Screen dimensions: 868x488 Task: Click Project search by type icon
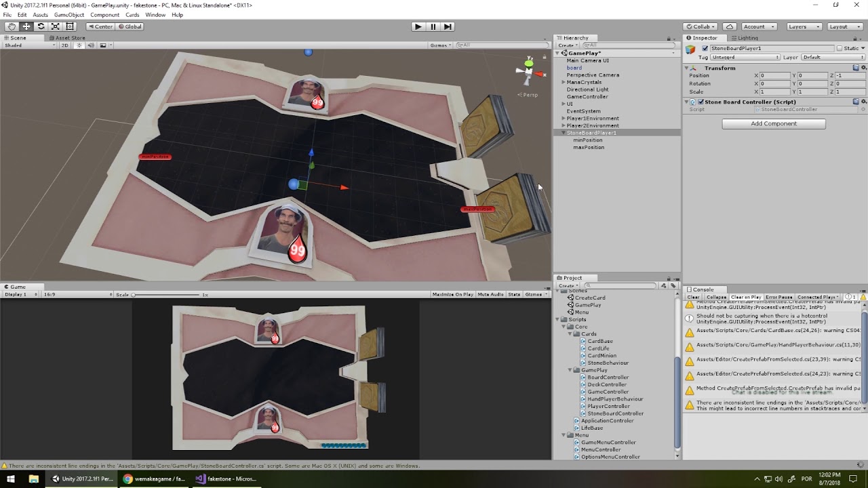[663, 285]
